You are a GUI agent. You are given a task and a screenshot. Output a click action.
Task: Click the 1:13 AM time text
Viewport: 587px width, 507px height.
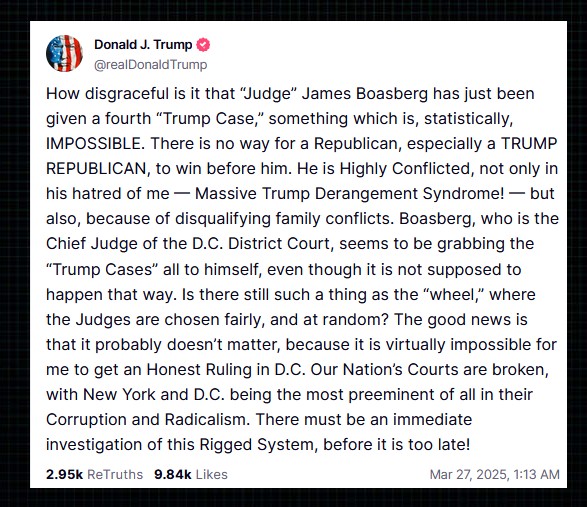[537, 474]
